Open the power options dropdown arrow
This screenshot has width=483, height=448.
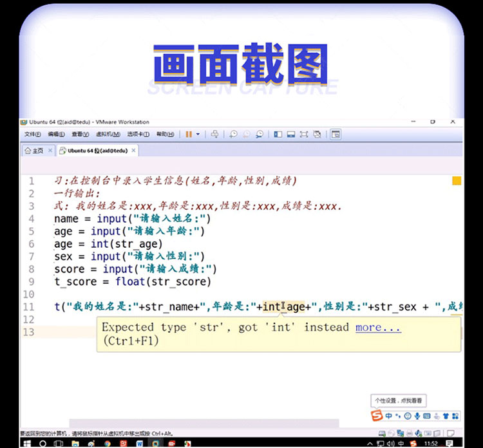tap(198, 135)
